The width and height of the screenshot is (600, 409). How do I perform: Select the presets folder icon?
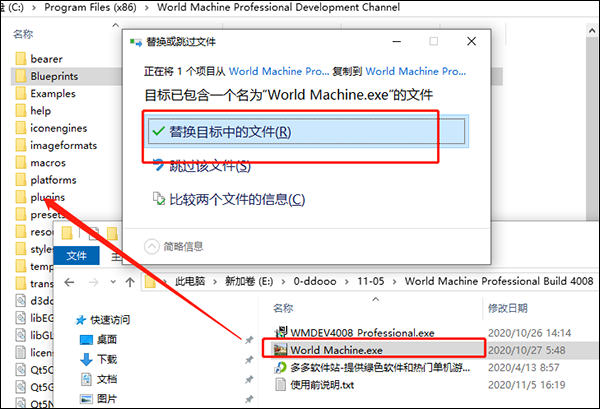[21, 214]
